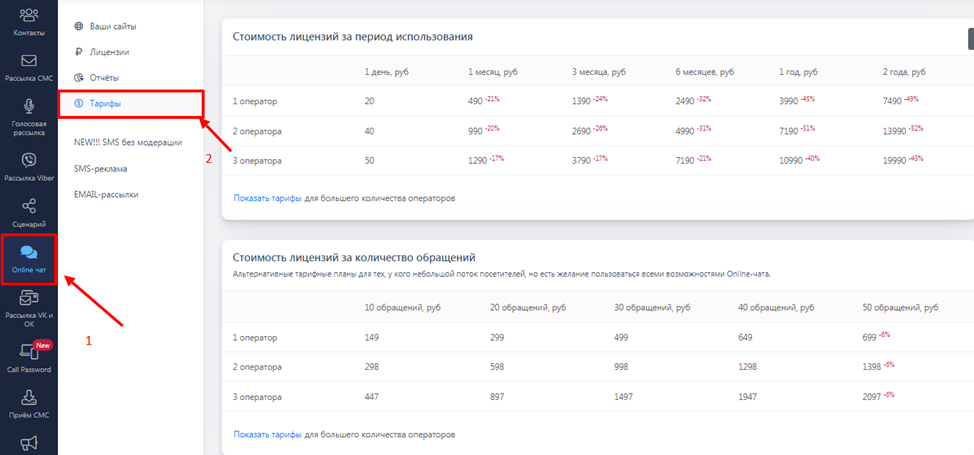Open the Online чат bubbles icon
The width and height of the screenshot is (974, 455).
(x=29, y=252)
